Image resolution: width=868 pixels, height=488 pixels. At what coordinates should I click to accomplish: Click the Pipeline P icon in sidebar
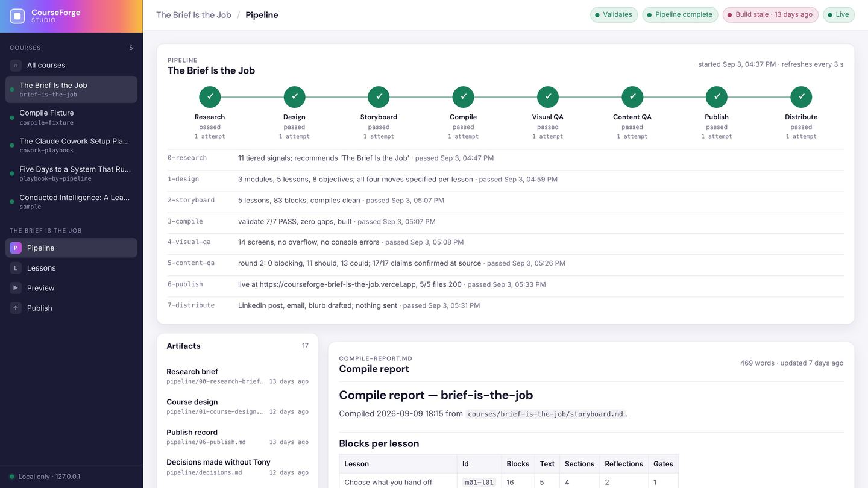pos(16,248)
